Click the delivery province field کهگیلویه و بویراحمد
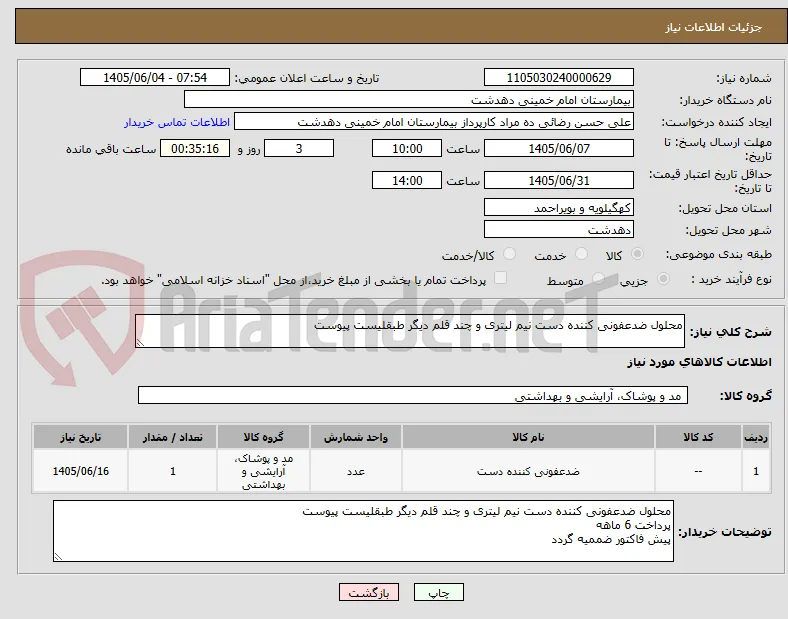788x619 pixels. (559, 208)
